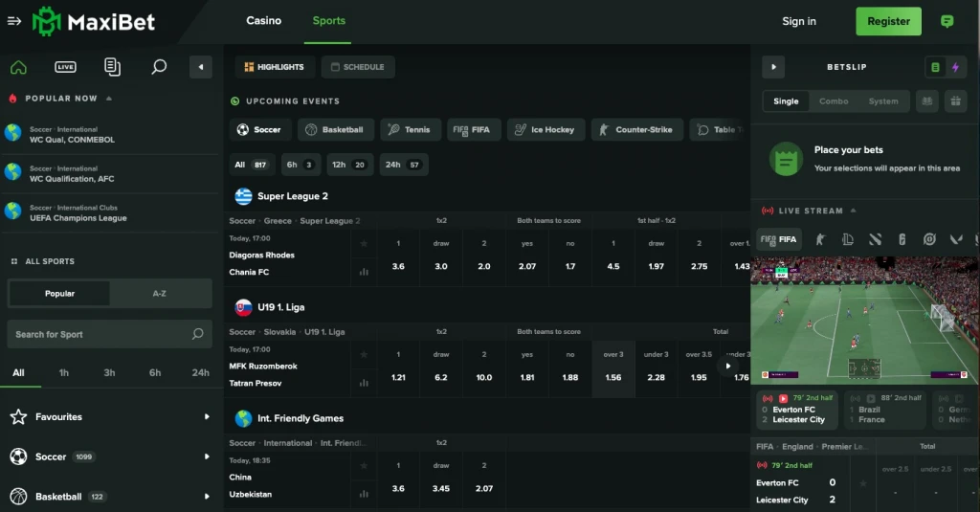This screenshot has height=512, width=980.
Task: Favourite the MFK Ruzomberok match star
Action: click(364, 355)
